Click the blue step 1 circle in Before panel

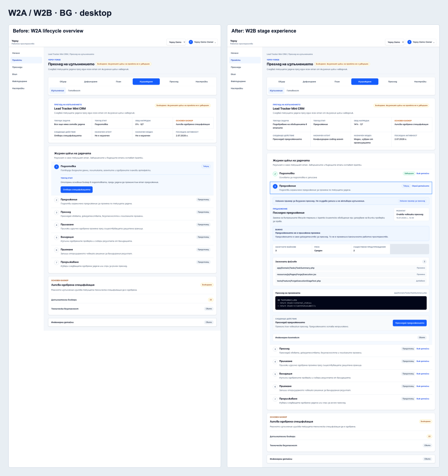point(56,167)
